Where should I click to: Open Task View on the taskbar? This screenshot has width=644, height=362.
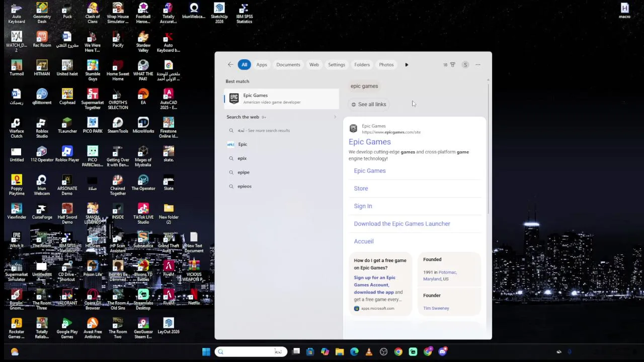296,352
